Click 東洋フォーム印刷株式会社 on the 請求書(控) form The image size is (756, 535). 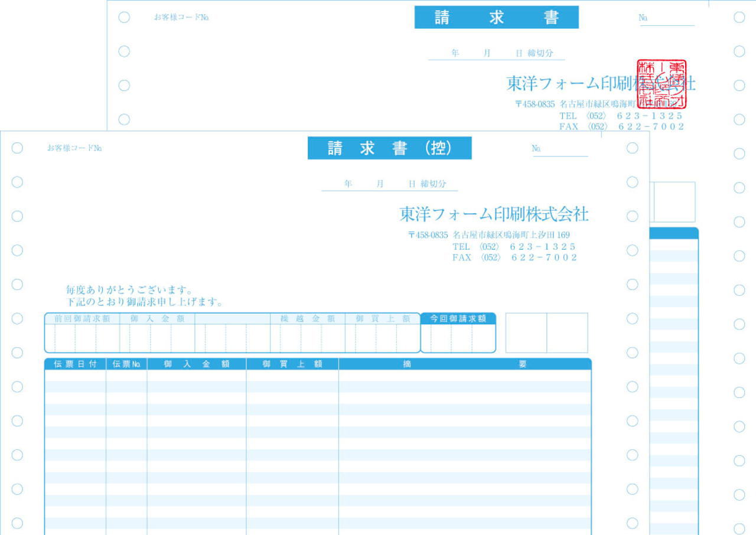494,214
